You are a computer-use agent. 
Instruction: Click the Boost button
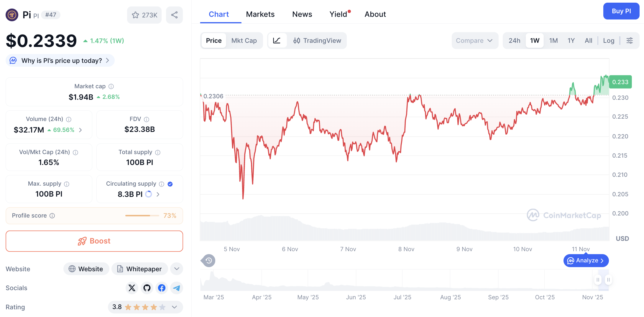[94, 241]
